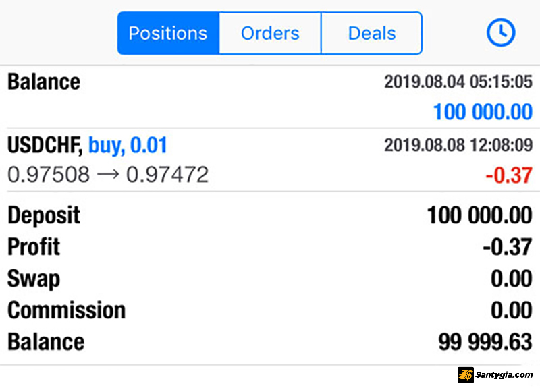The height and width of the screenshot is (392, 540).
Task: Tap the Swap summary row
Action: tap(270, 279)
